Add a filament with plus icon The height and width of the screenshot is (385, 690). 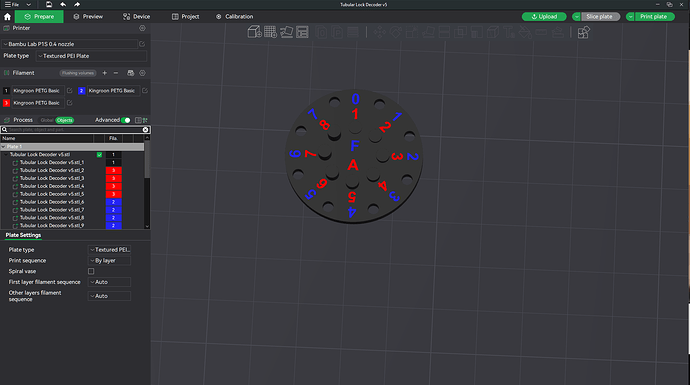(104, 73)
